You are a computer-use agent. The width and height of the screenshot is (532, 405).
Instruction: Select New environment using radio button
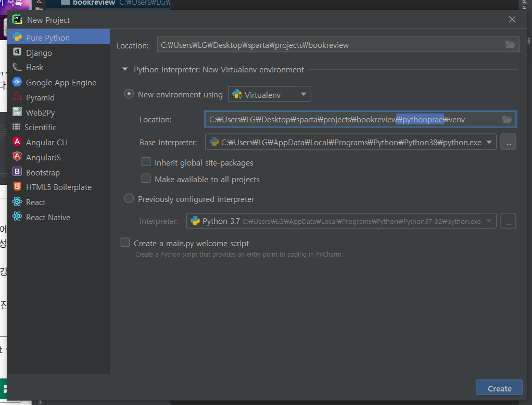pos(129,94)
